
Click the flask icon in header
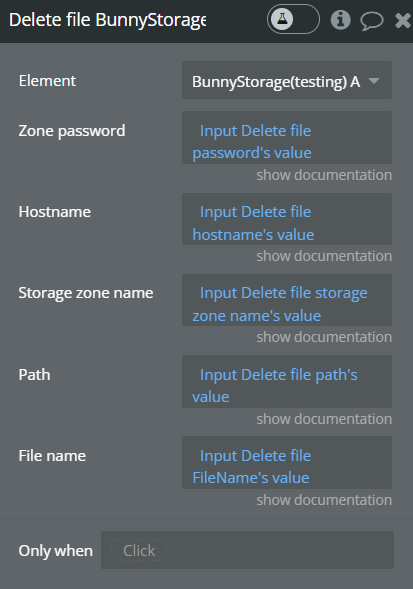tap(282, 19)
